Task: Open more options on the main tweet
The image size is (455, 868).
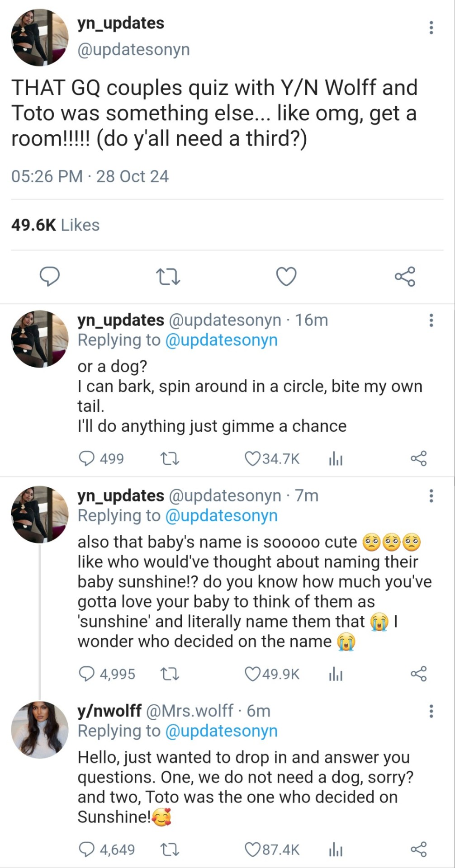Action: coord(431,28)
